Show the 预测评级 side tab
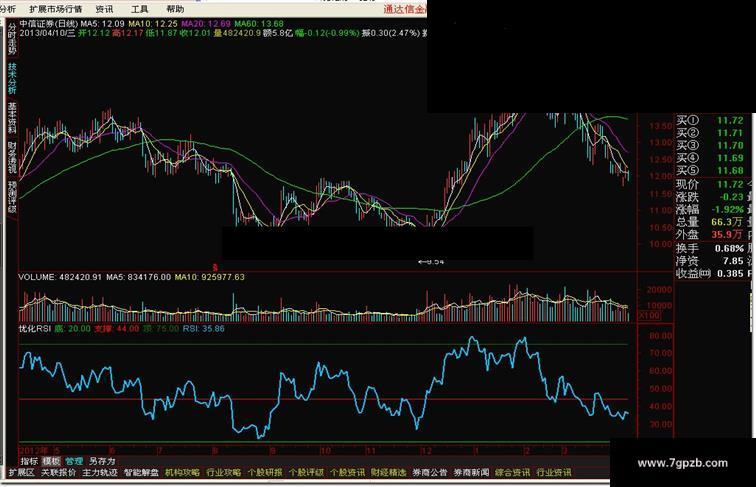This screenshot has width=756, height=487. tap(12, 197)
